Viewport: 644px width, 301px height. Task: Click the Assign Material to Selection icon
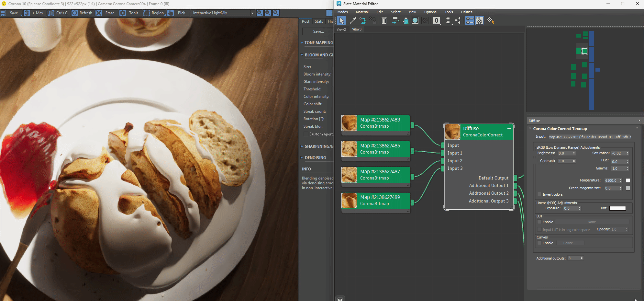tap(373, 21)
